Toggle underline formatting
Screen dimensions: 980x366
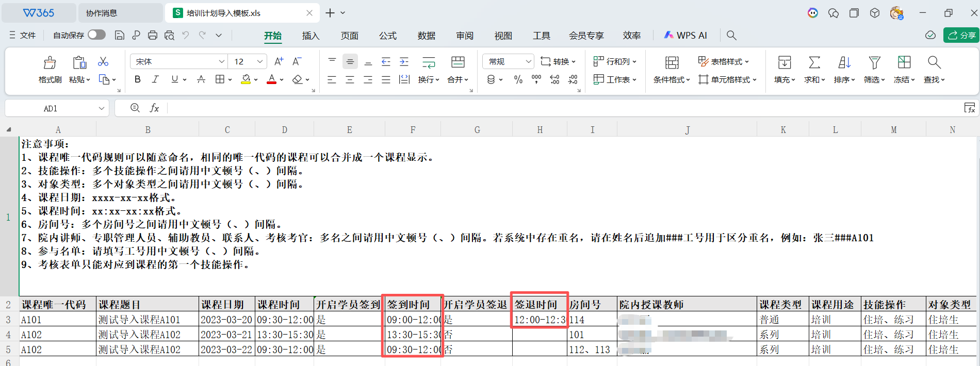coord(174,79)
